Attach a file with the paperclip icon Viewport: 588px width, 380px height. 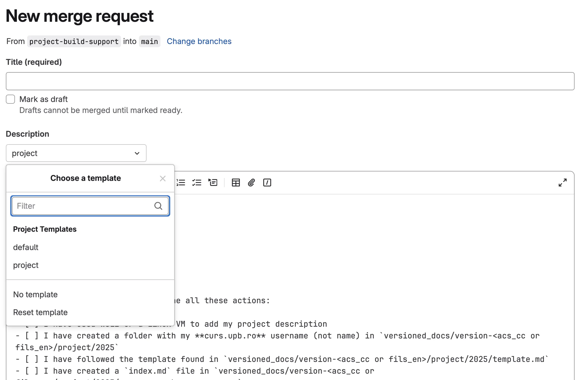[251, 183]
